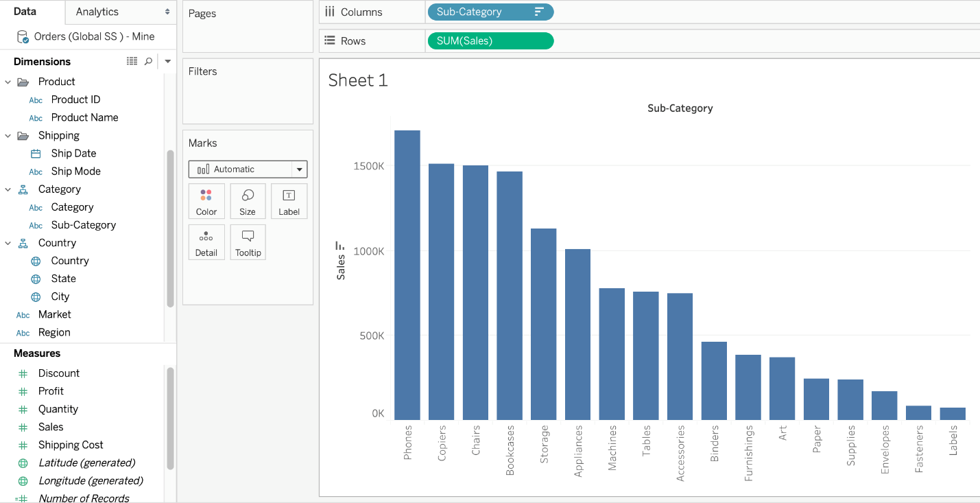Open the Color marks card
Screen dimensions: 980x503
[206, 201]
